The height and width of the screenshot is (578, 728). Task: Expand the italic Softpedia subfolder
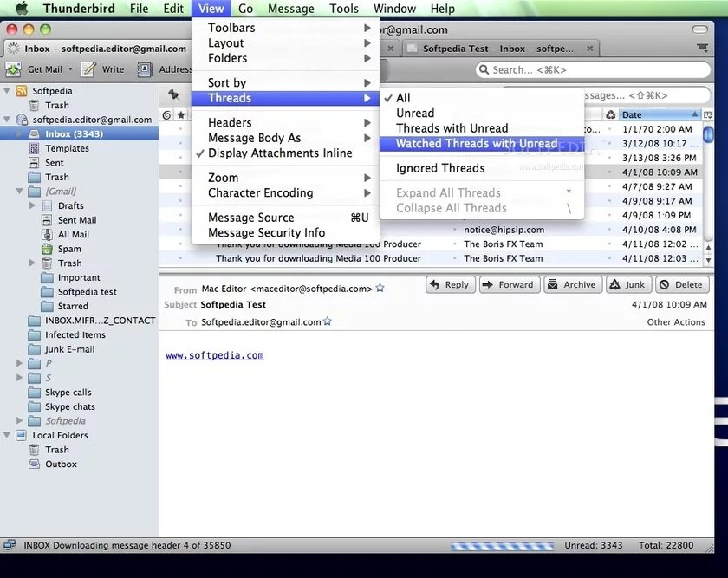tap(19, 421)
